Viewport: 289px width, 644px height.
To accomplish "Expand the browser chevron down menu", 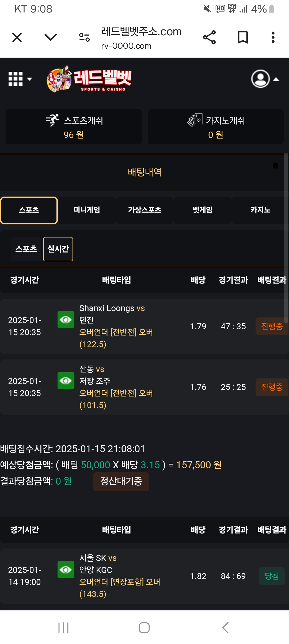I will (x=51, y=37).
